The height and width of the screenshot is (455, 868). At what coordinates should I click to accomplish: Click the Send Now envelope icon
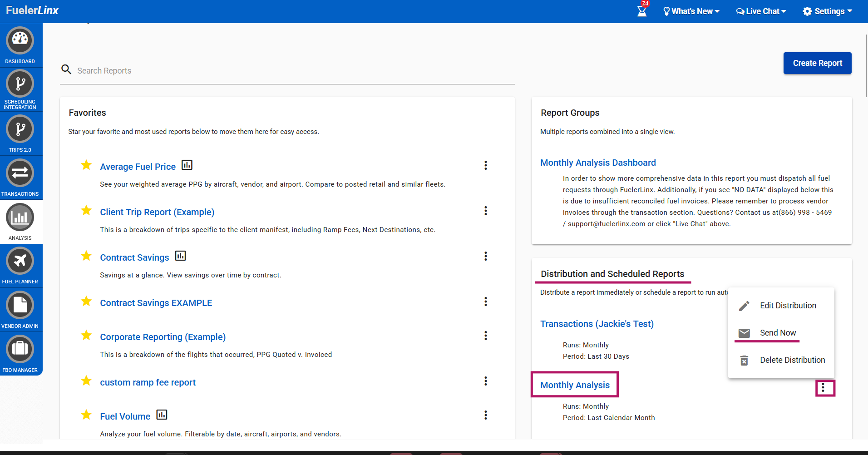744,333
